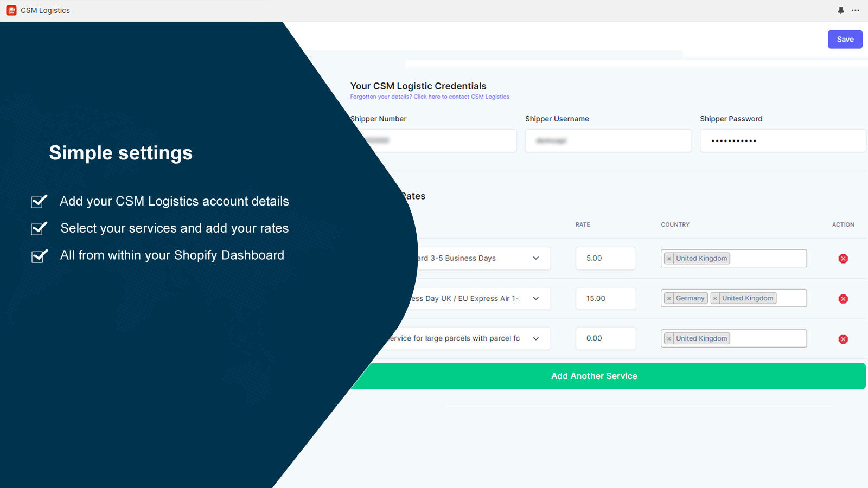
Task: Focus the Shipper Username field
Action: coord(608,140)
